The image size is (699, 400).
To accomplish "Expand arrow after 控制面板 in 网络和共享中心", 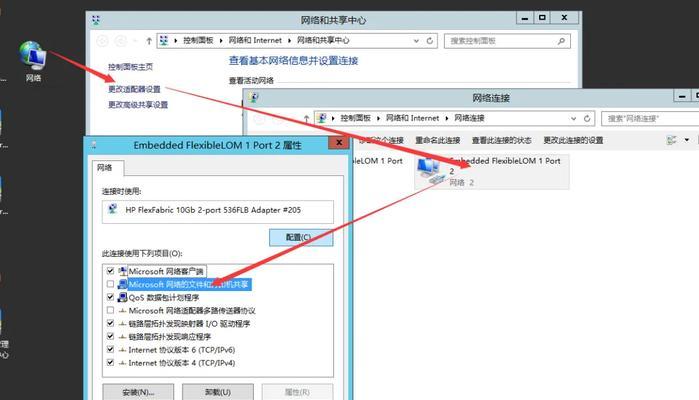I will [x=221, y=41].
